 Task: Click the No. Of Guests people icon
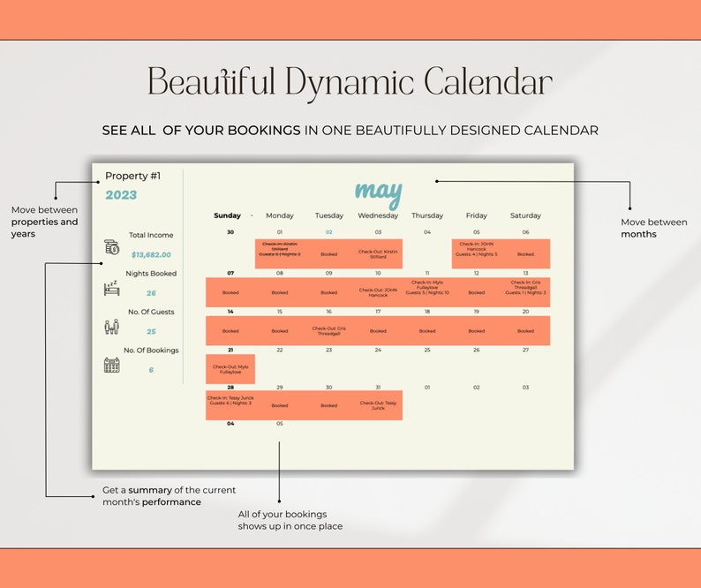click(x=112, y=327)
